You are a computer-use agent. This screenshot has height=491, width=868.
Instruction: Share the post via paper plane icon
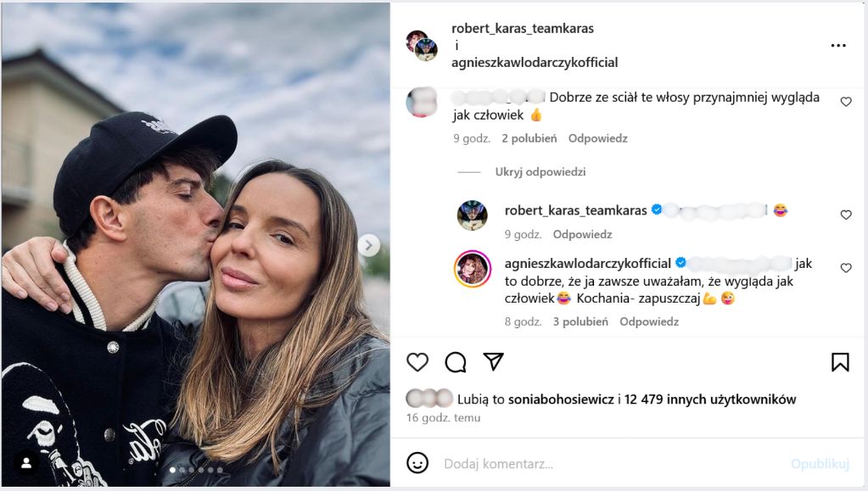[493, 362]
